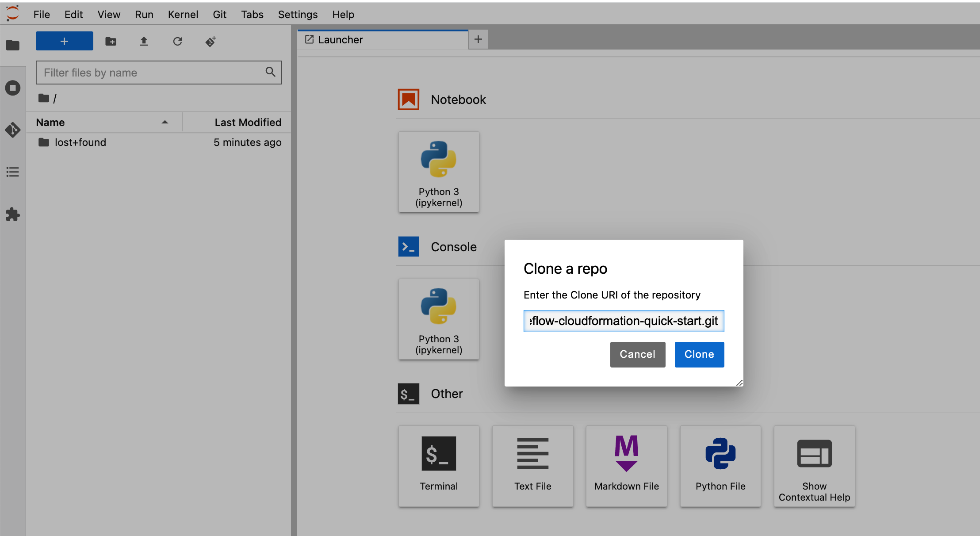Click the Git clone toolbar icon

click(x=211, y=42)
